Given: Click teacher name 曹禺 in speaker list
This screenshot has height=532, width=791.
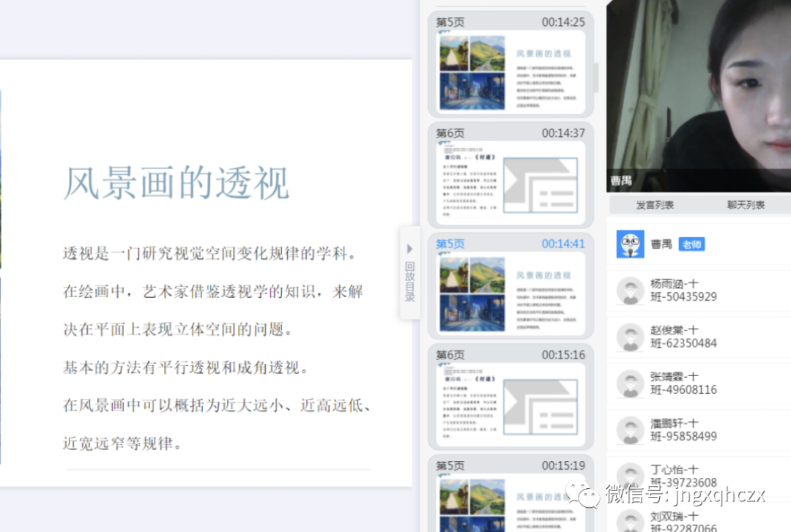Looking at the screenshot, I should [x=661, y=244].
